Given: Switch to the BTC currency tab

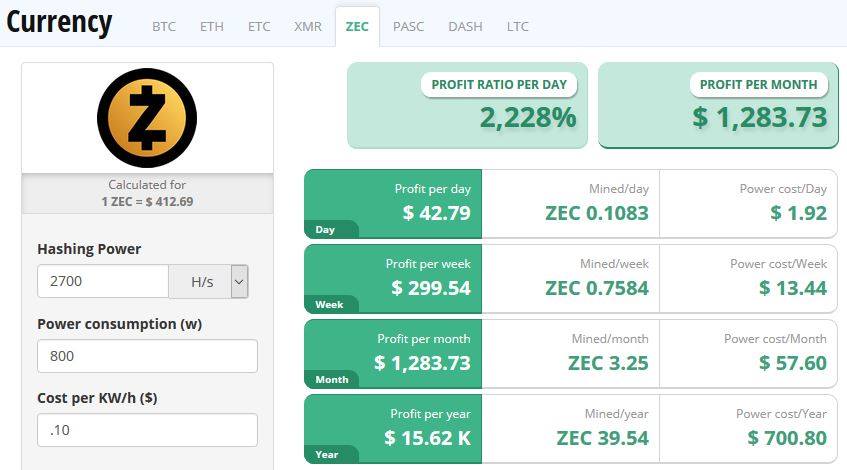Looking at the screenshot, I should coord(164,26).
